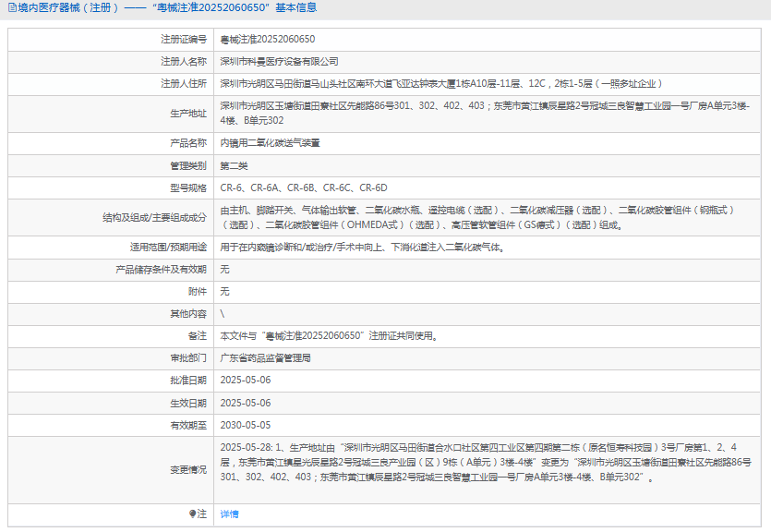Click the 批准日期 label
Viewport: 771px width, 532px height.
tap(188, 381)
